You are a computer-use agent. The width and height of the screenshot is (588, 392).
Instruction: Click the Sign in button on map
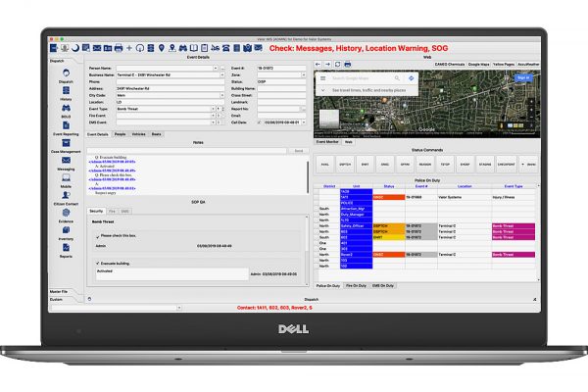[x=522, y=76]
